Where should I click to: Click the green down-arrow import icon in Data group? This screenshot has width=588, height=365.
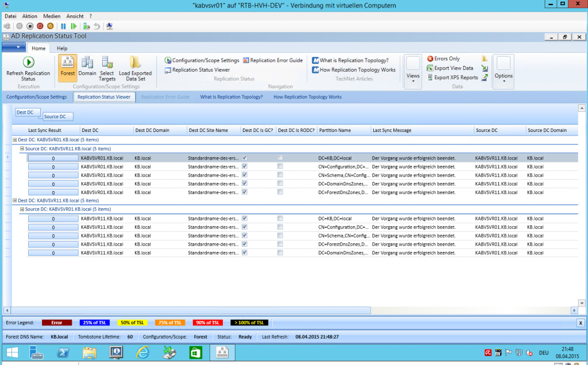coord(485,68)
